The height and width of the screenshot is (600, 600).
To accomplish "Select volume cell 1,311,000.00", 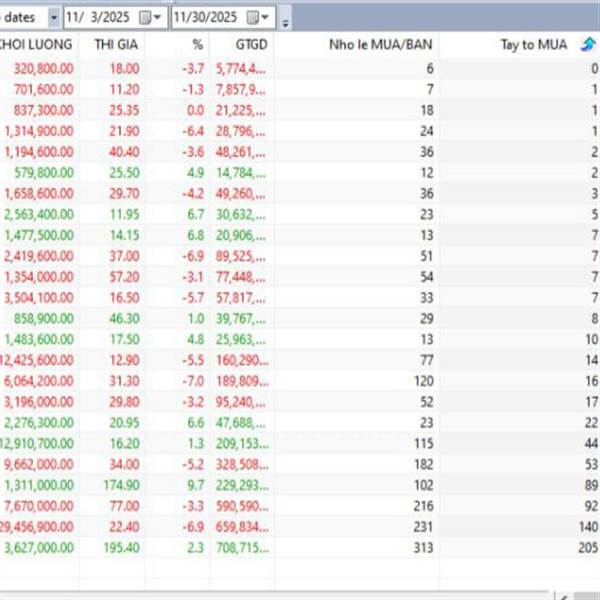I will pos(39,485).
